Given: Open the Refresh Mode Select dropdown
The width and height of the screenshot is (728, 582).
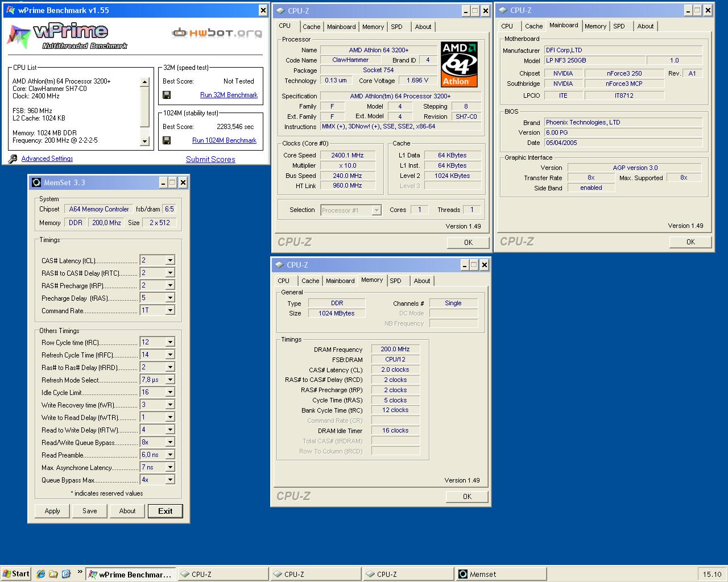Looking at the screenshot, I should coord(169,380).
